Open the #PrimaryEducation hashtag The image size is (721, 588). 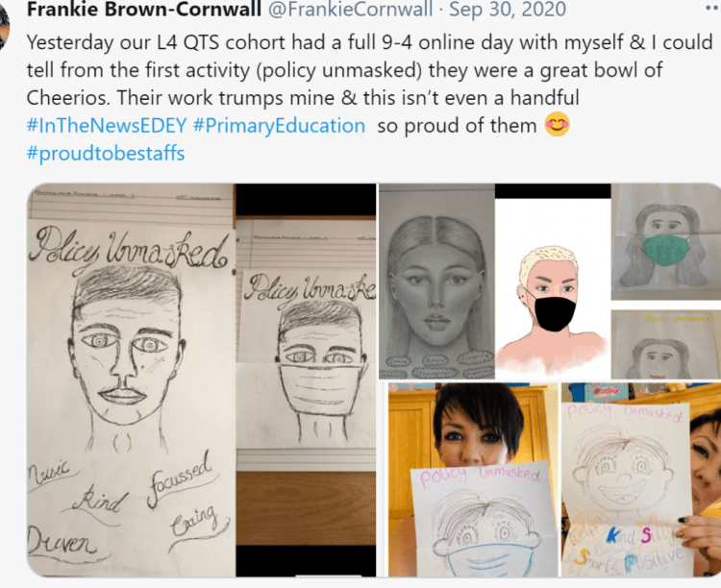pos(279,126)
